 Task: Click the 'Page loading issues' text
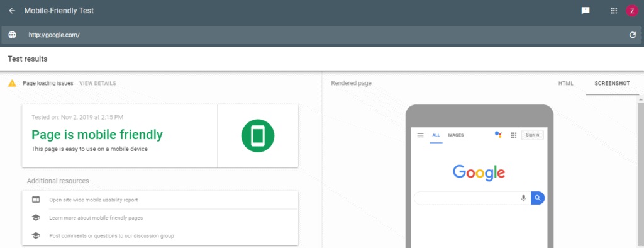[x=48, y=83]
